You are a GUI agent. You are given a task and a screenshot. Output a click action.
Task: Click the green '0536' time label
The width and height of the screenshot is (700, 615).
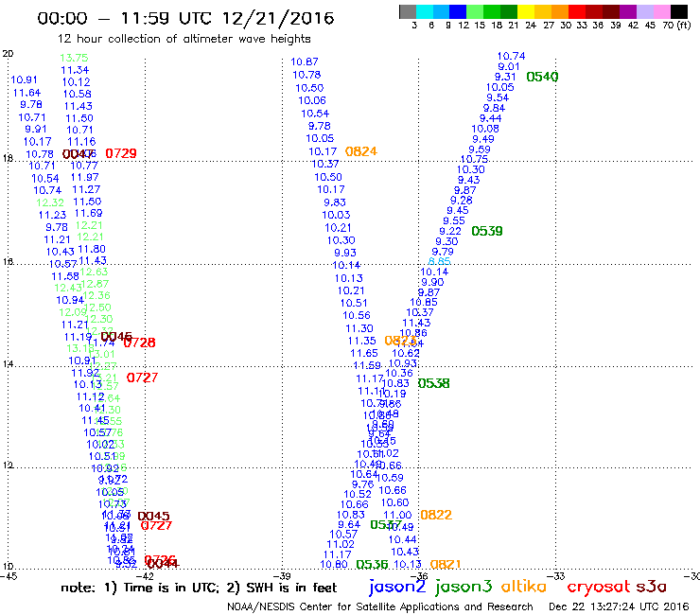[x=372, y=565]
